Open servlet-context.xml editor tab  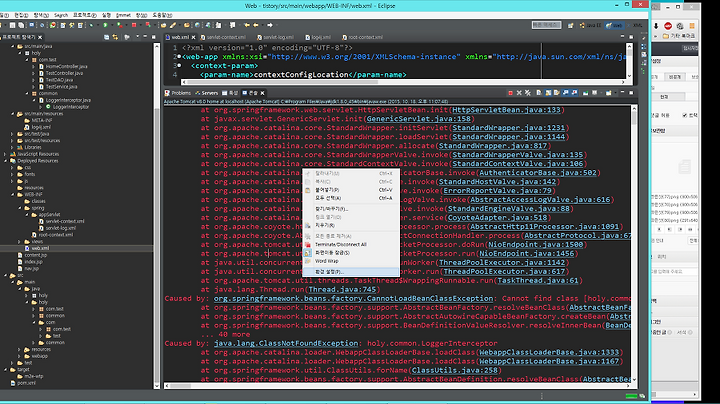[x=223, y=37]
